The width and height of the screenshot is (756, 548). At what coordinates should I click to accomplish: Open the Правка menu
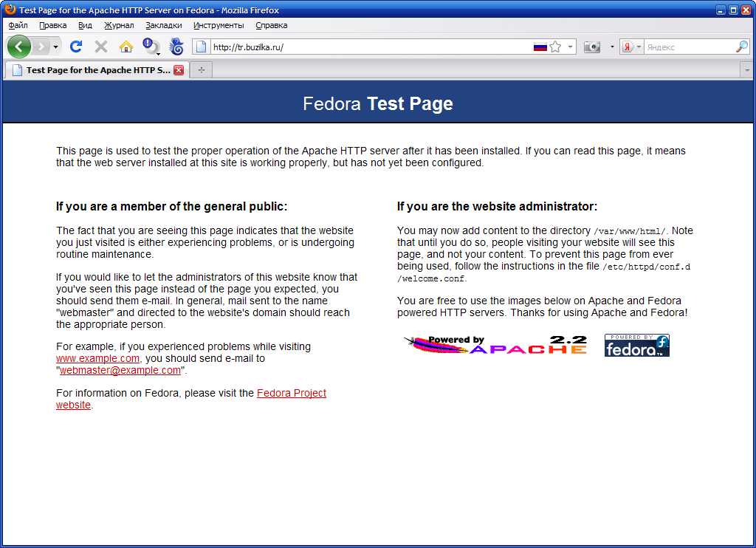point(53,25)
